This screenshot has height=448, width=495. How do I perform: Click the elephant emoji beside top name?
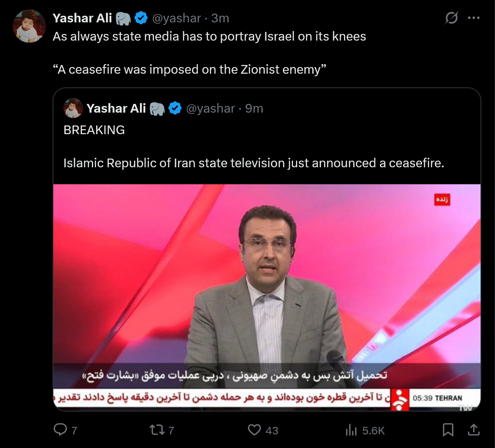123,19
